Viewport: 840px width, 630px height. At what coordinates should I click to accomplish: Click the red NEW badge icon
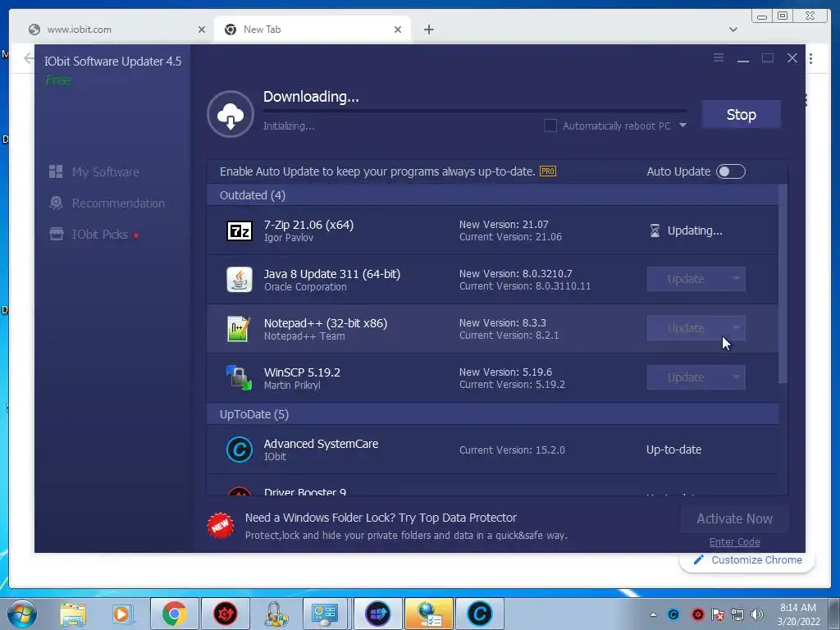221,526
